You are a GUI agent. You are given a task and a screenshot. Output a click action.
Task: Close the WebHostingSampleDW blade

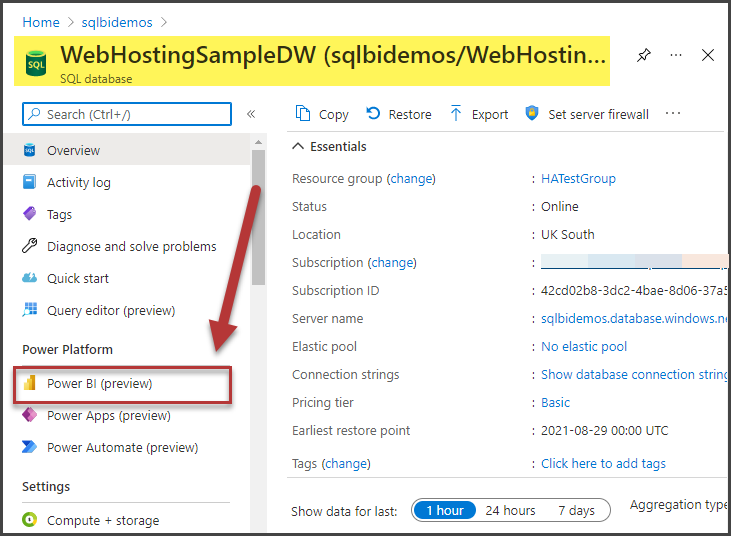[708, 55]
